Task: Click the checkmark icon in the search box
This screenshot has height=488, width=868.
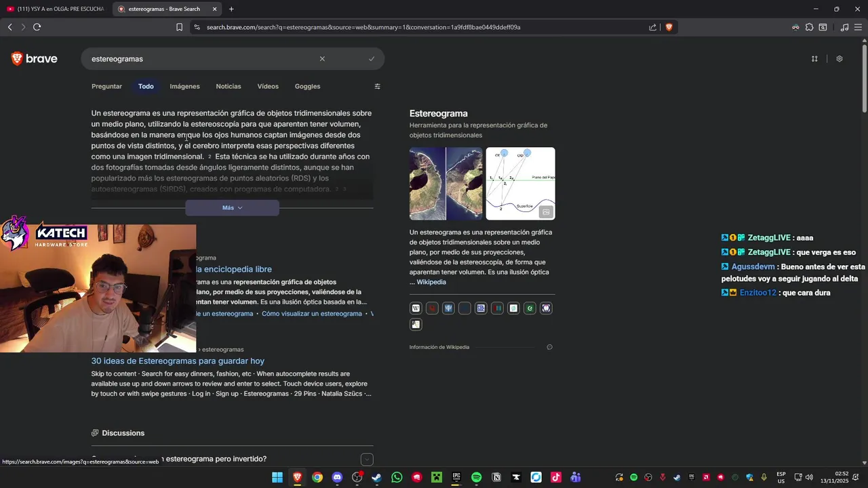Action: tap(372, 59)
